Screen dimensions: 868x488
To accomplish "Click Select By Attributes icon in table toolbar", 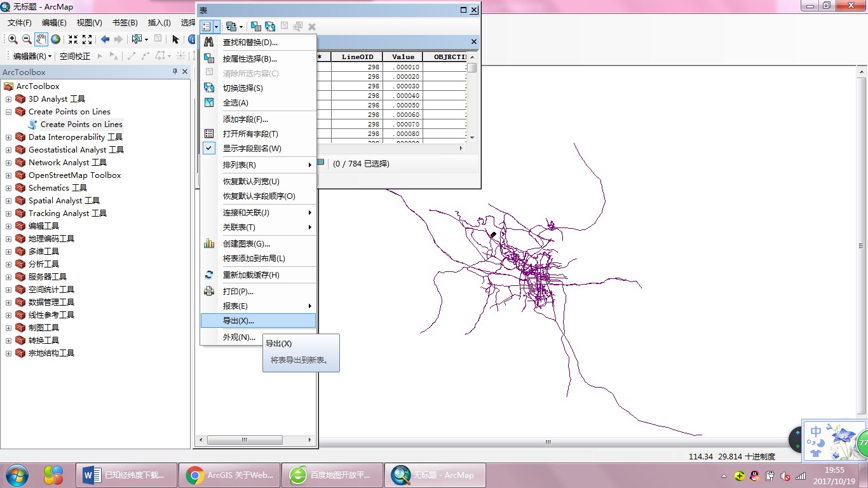I will pyautogui.click(x=255, y=26).
